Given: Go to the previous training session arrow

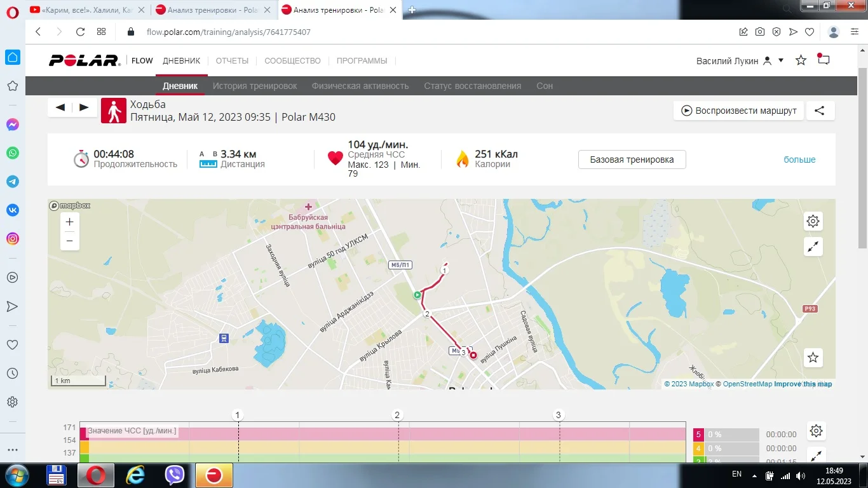Looking at the screenshot, I should [x=60, y=107].
